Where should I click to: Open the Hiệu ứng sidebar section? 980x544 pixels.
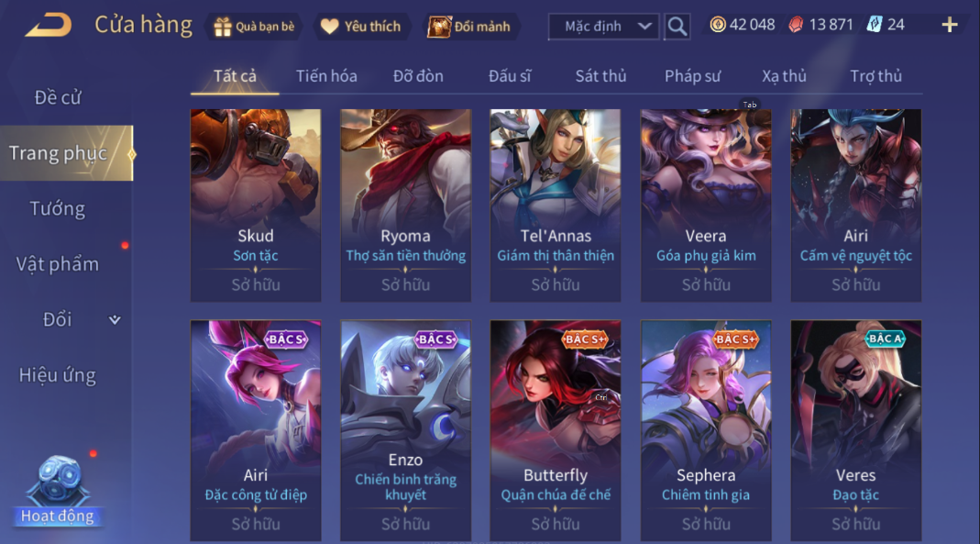[58, 375]
